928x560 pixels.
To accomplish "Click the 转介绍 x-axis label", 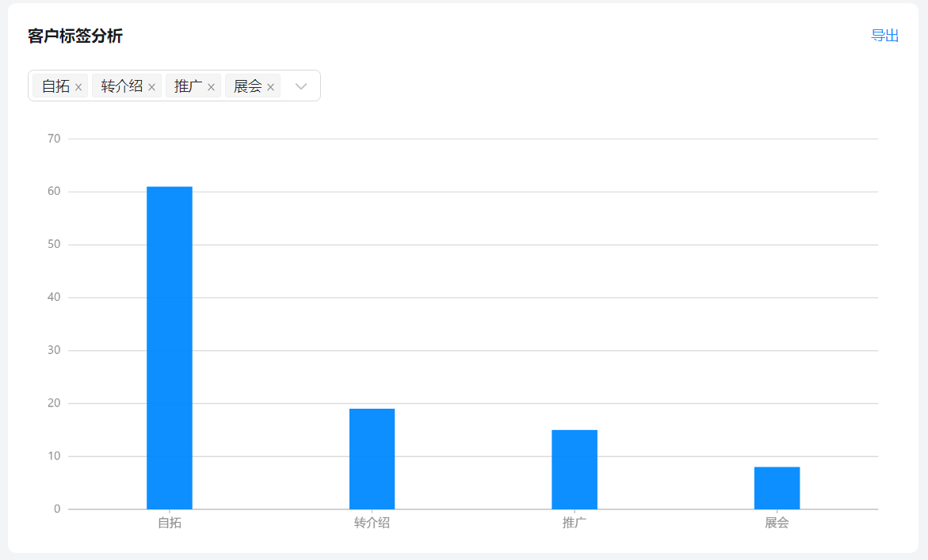I will [372, 523].
